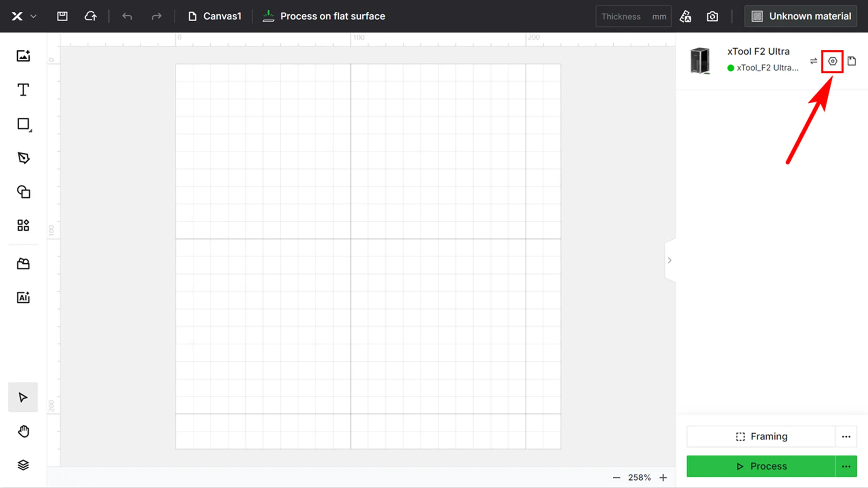Open the xTool logo main menu

click(x=23, y=16)
